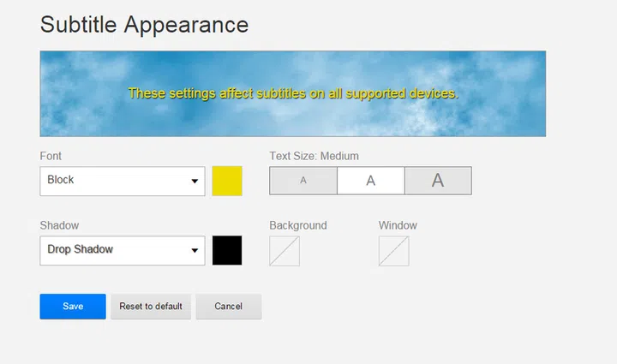Viewport: 617px width, 364px height.
Task: Click the Shadow dropdown arrow
Action: [195, 251]
